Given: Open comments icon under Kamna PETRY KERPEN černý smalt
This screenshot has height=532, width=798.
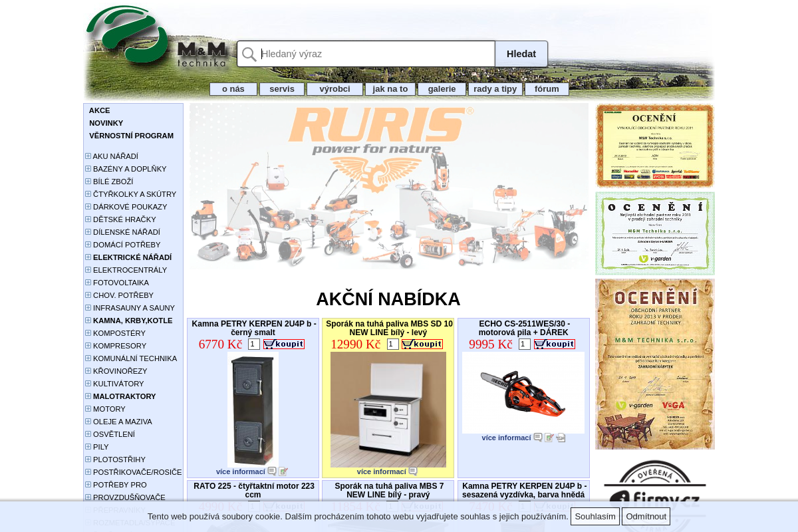Looking at the screenshot, I should (x=272, y=471).
